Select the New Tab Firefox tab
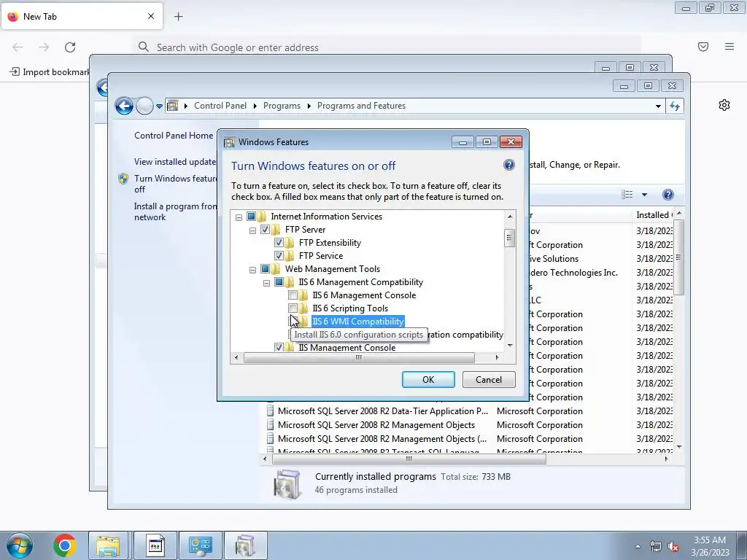747x560 pixels. point(82,16)
